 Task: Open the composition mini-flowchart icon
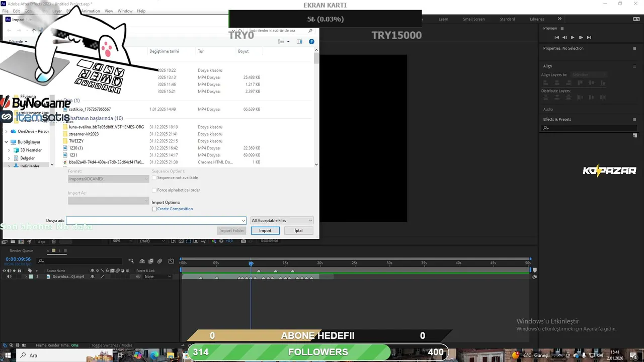[x=131, y=261]
